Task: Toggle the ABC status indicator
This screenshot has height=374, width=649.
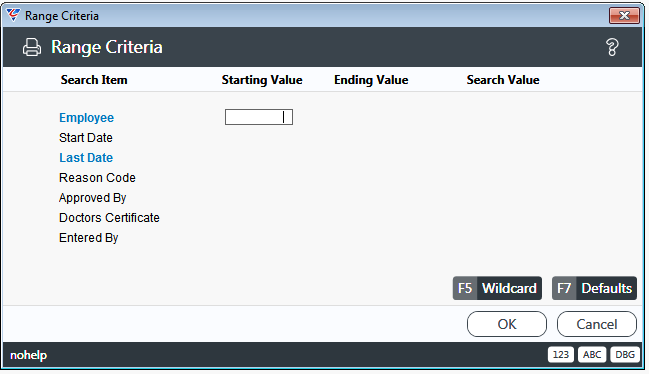Action: coord(592,355)
